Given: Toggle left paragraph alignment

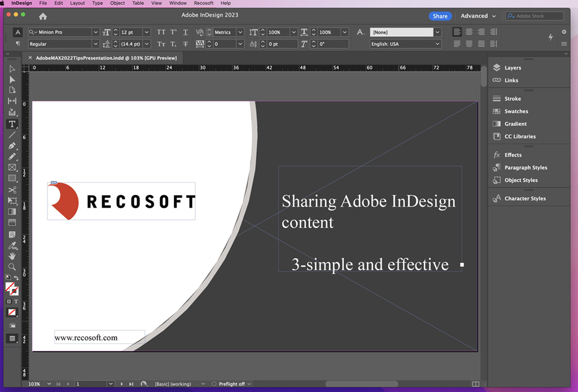Looking at the screenshot, I should 457,32.
